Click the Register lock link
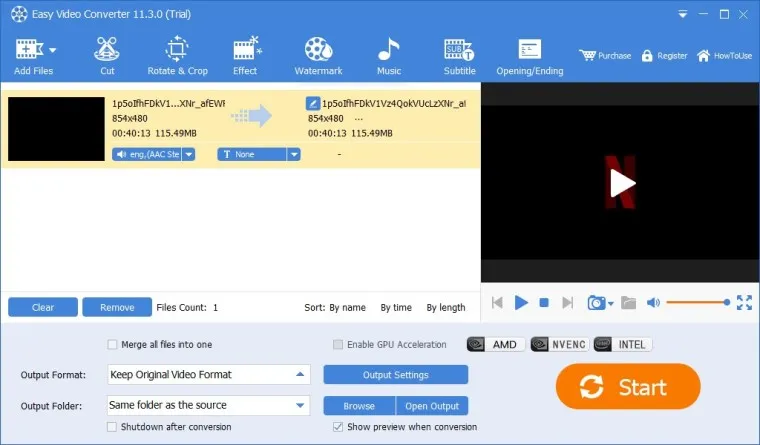760x445 pixels. pos(664,56)
